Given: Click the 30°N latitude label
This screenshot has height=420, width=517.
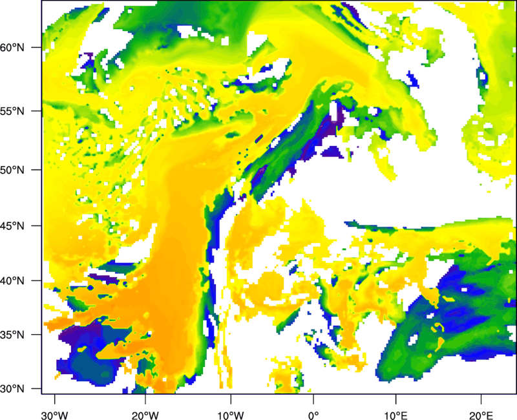Looking at the screenshot, I should pos(12,389).
